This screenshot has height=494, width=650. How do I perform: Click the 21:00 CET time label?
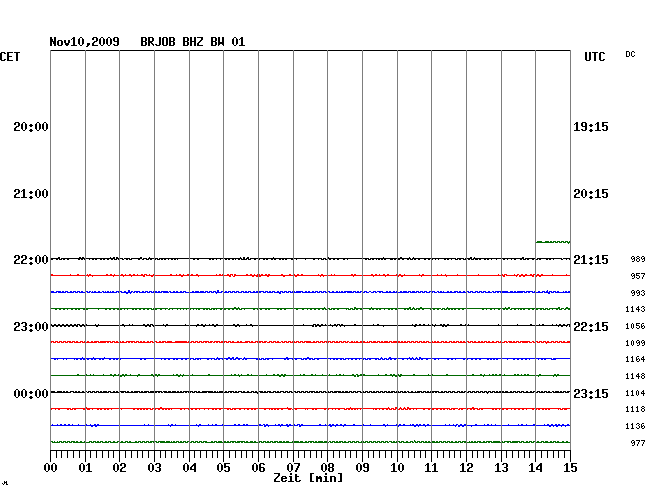[x=31, y=194]
